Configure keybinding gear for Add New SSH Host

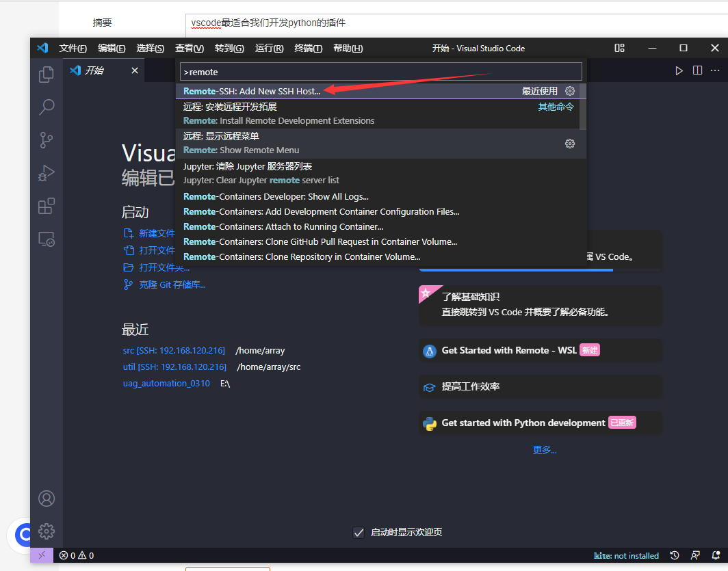coord(570,91)
